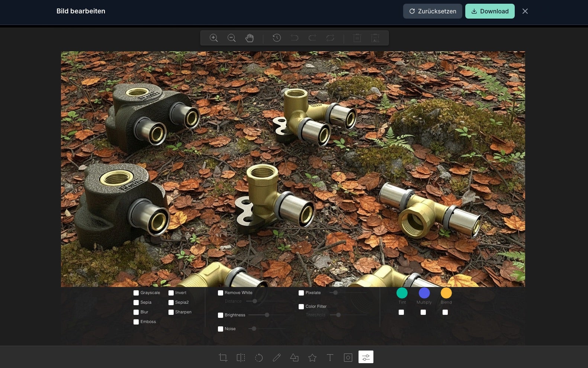The image size is (588, 368).
Task: Toggle the filter sliders tool
Action: [366, 357]
